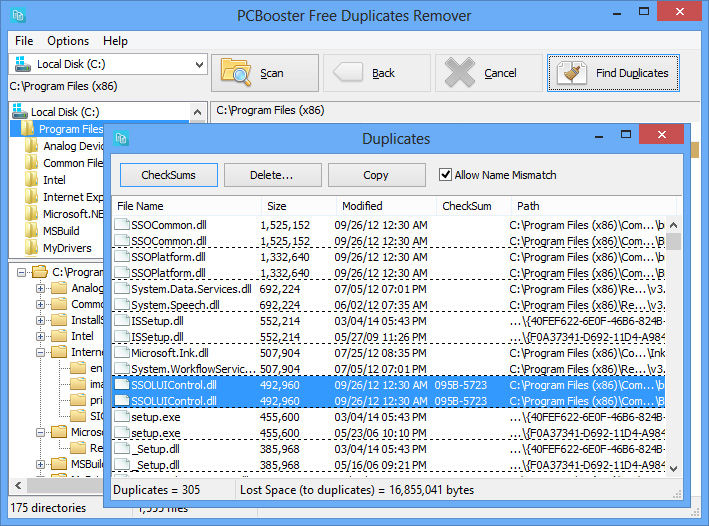
Task: Sort by the Size column header
Action: (298, 206)
